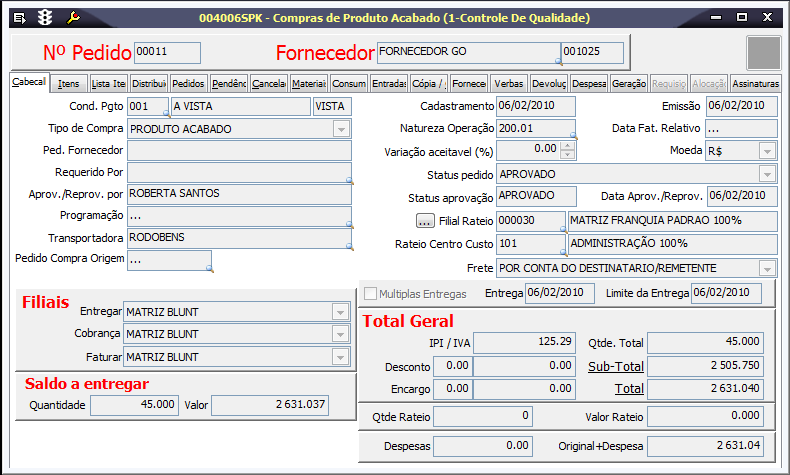Open the Tipo de Compra dropdown
This screenshot has height=475, width=790.
pos(341,129)
